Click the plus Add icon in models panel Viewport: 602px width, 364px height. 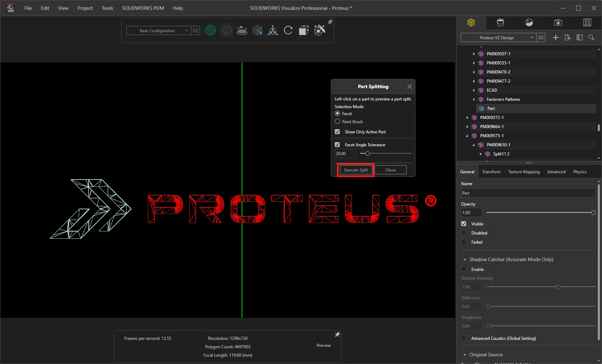(556, 37)
